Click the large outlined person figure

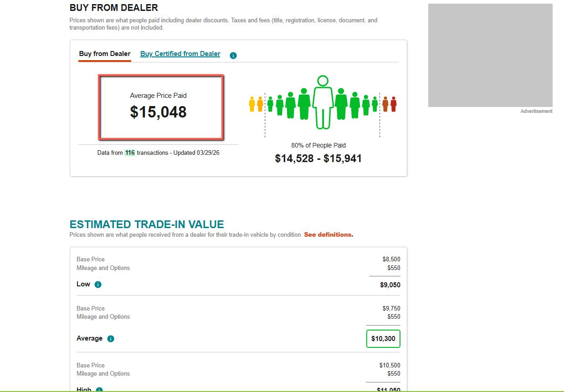(x=323, y=102)
